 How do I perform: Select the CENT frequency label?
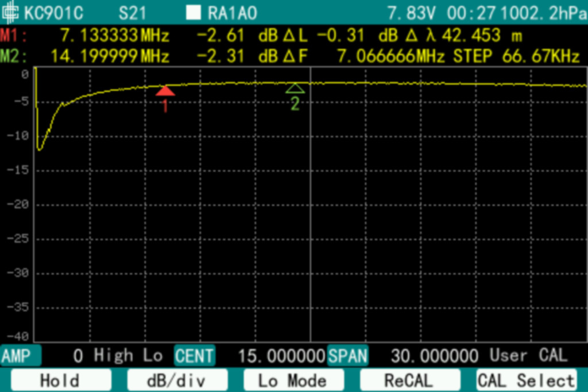click(194, 356)
